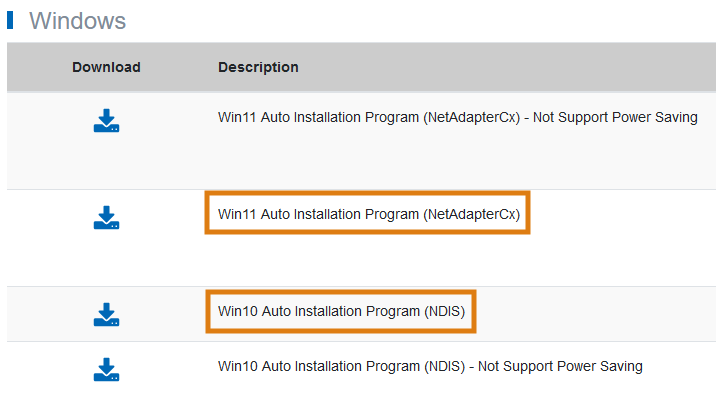Download the highlighted Win10 NDIS installation program
716x396 pixels.
(x=106, y=314)
